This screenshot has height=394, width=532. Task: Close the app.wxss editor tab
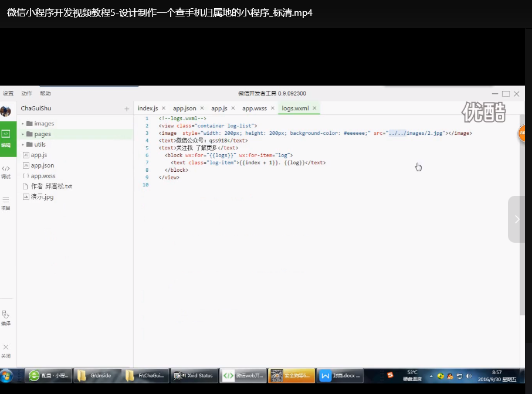click(x=272, y=108)
